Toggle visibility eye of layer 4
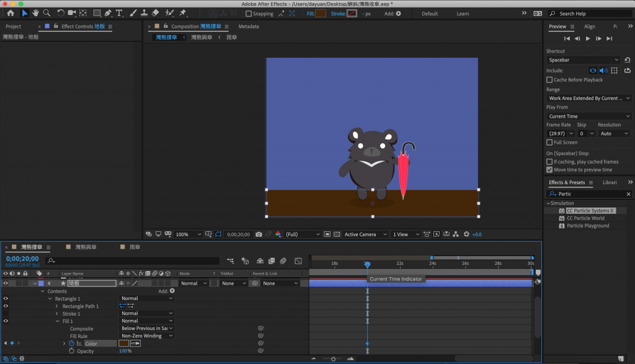The height and width of the screenshot is (364, 635). (x=6, y=283)
